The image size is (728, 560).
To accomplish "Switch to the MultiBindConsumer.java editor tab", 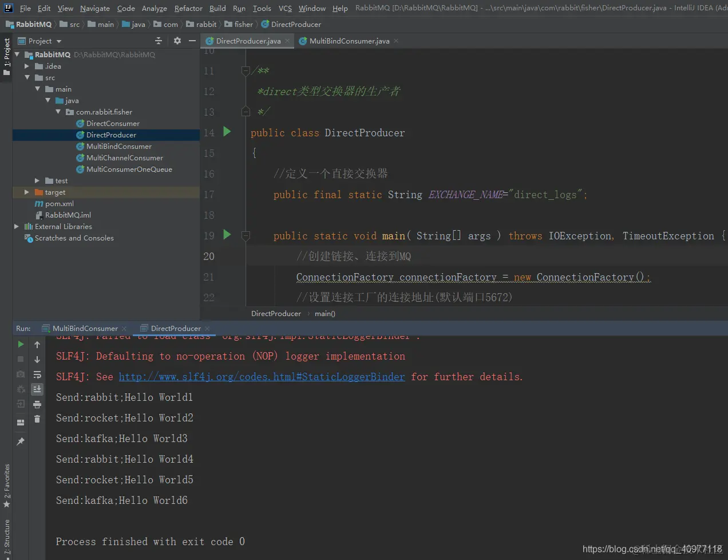I will tap(349, 41).
